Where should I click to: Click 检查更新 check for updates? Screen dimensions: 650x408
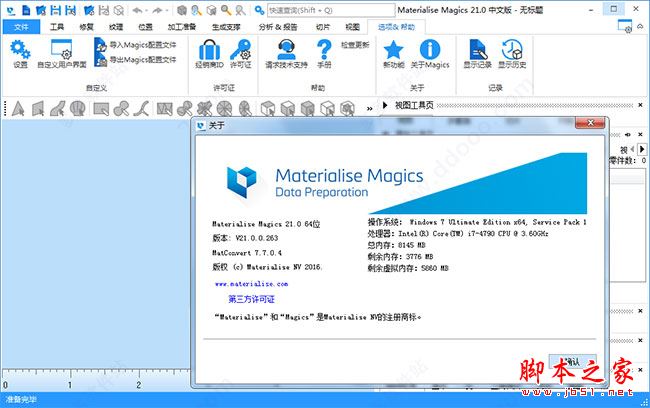click(x=355, y=45)
